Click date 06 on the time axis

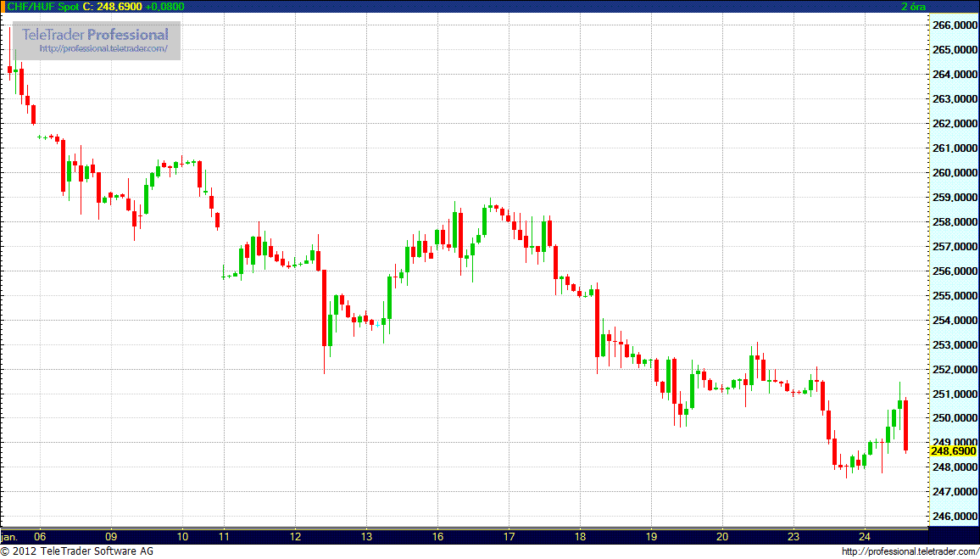(40, 536)
